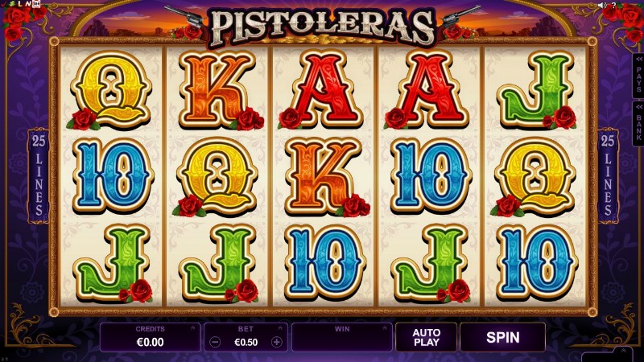Decrease the bet with the minus button
Viewport: 644px width, 362px height.
click(x=215, y=342)
